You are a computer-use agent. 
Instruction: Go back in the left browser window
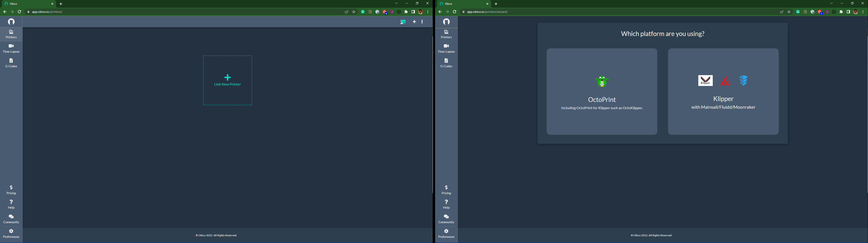point(5,12)
